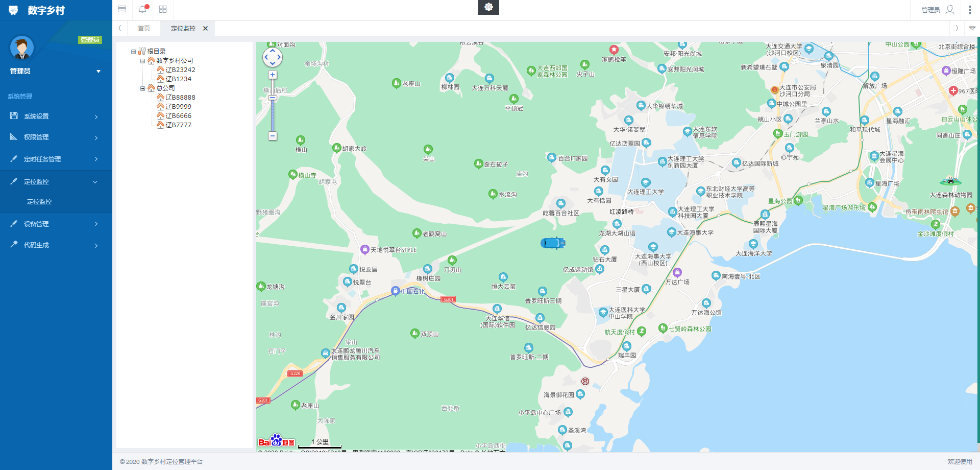This screenshot has width=980, height=470.
Task: Click the 红凌路桥 map label
Action: coord(622,212)
